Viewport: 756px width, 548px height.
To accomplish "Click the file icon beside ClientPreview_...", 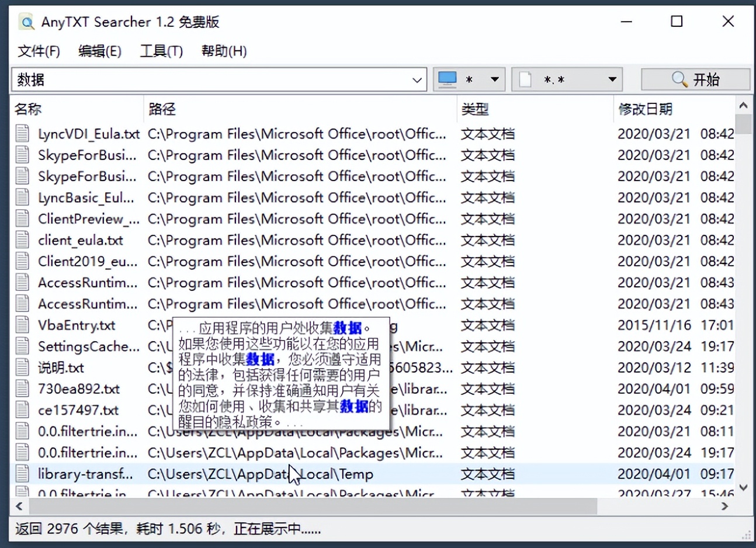I will pyautogui.click(x=22, y=219).
